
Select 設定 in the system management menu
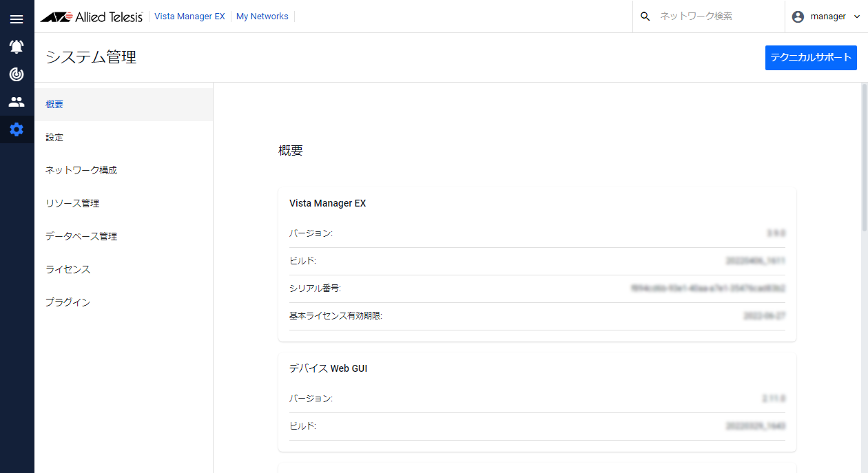point(54,137)
